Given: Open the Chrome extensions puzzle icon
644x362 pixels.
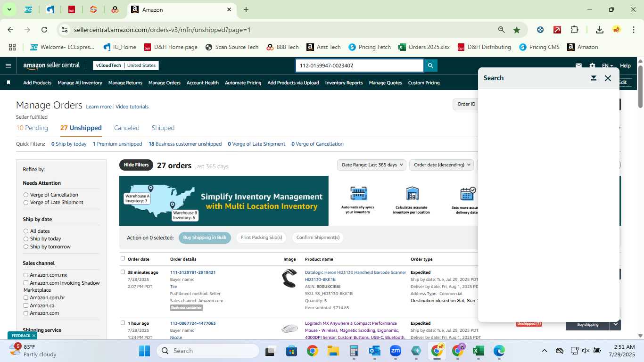Looking at the screenshot, I should [x=574, y=30].
